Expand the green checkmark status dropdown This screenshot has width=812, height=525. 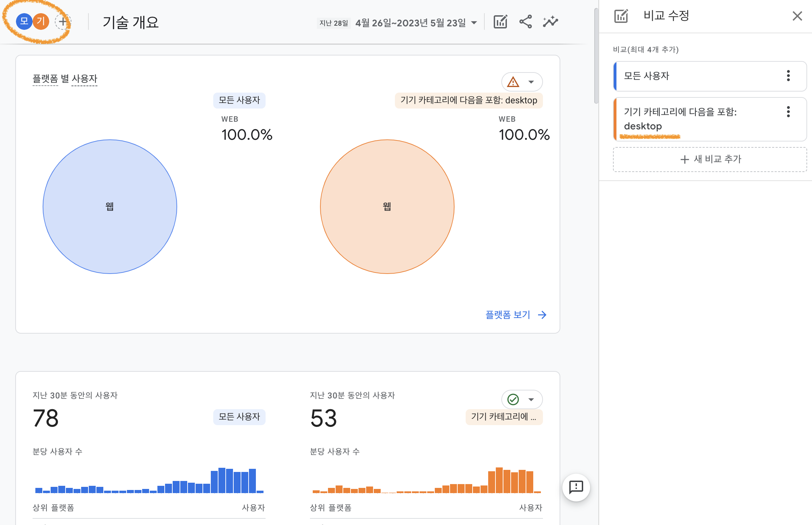(x=522, y=399)
